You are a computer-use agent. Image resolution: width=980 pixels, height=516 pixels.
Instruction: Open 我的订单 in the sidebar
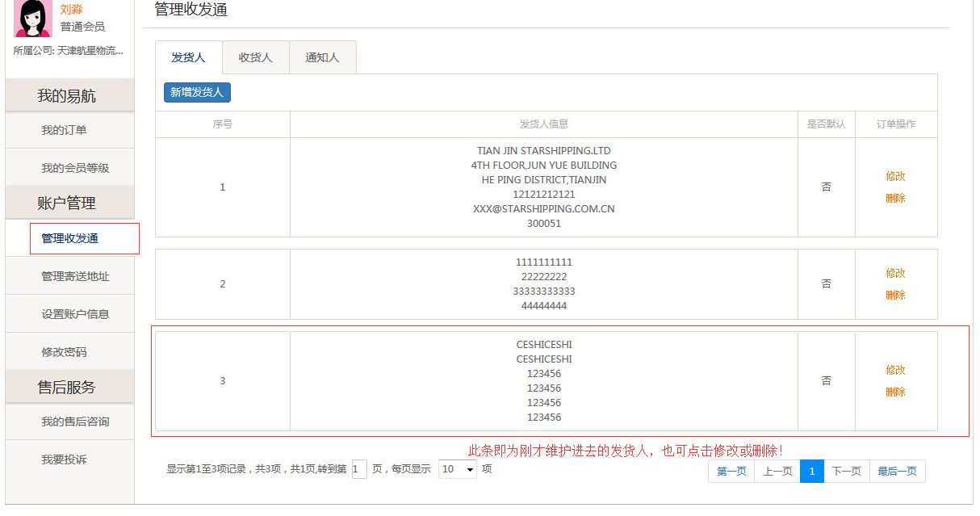(65, 130)
